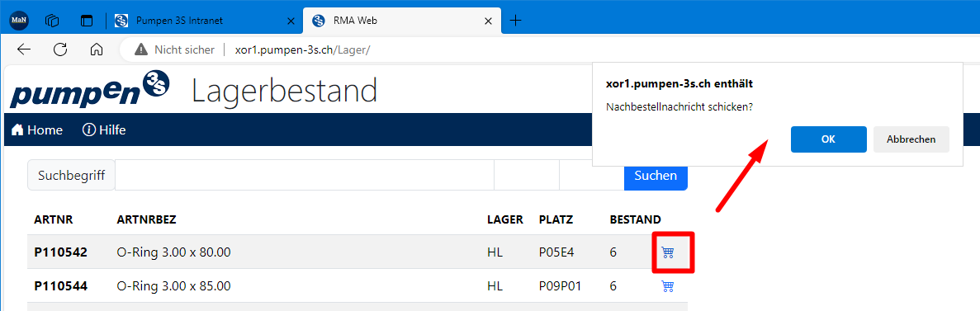
Task: Open the Home navigation item
Action: tap(37, 130)
